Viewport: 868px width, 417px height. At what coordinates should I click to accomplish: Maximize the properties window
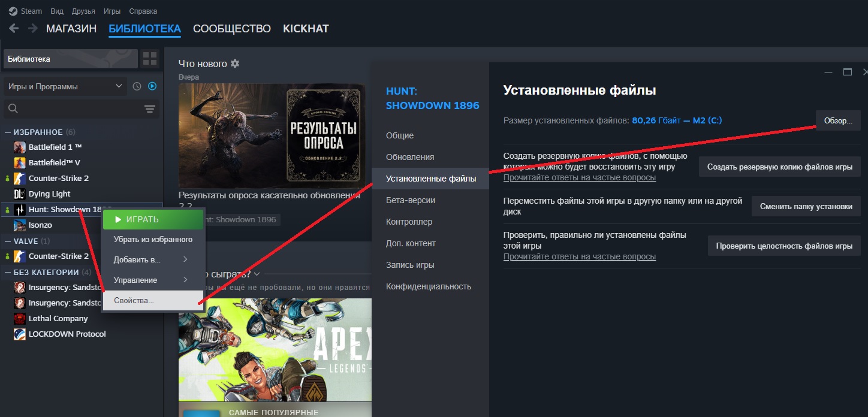pyautogui.click(x=848, y=72)
